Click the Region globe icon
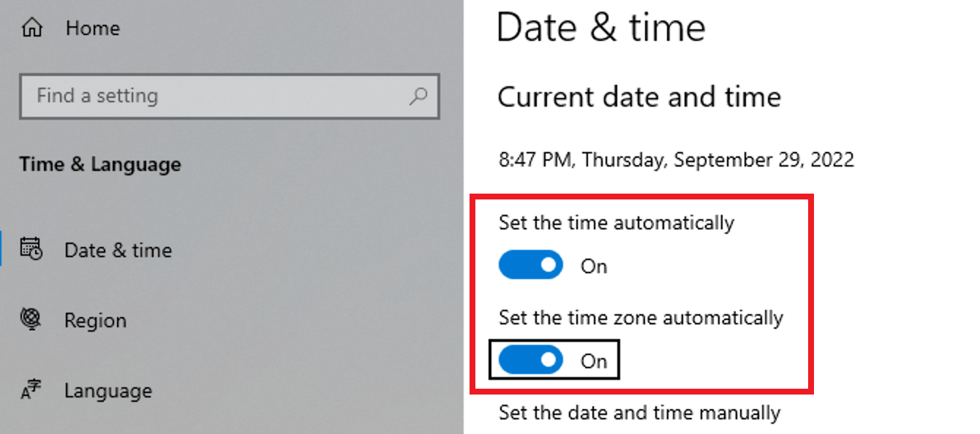 31,319
